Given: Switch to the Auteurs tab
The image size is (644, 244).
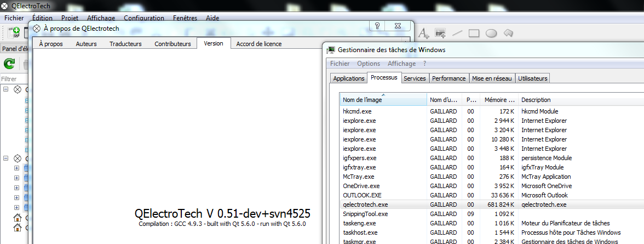Looking at the screenshot, I should tap(86, 44).
